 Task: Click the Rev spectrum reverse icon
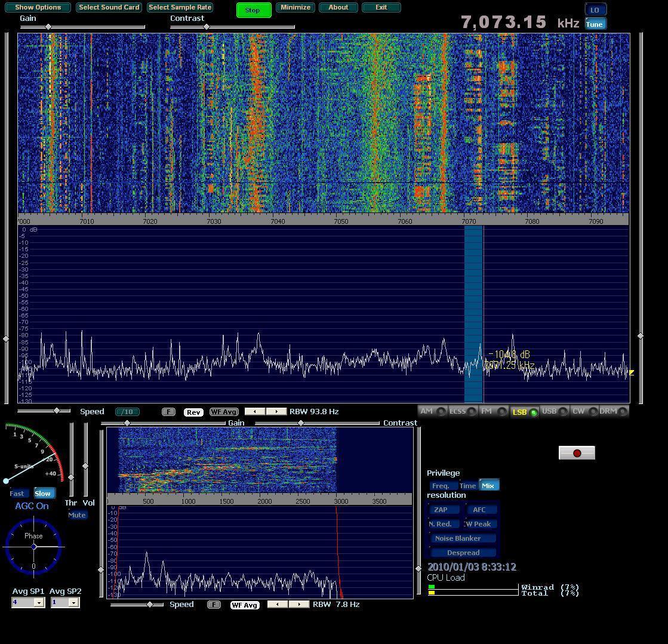coord(193,411)
